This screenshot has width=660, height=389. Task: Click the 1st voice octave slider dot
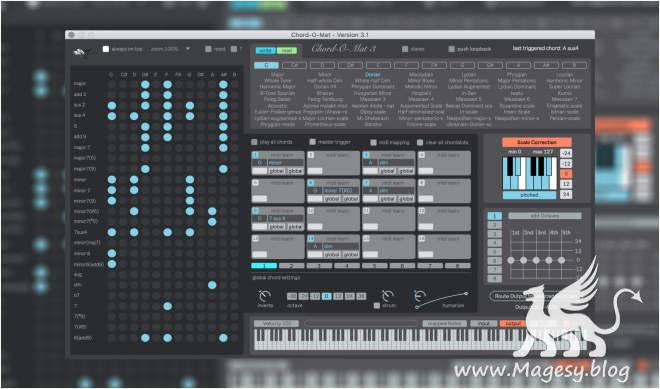tap(511, 260)
